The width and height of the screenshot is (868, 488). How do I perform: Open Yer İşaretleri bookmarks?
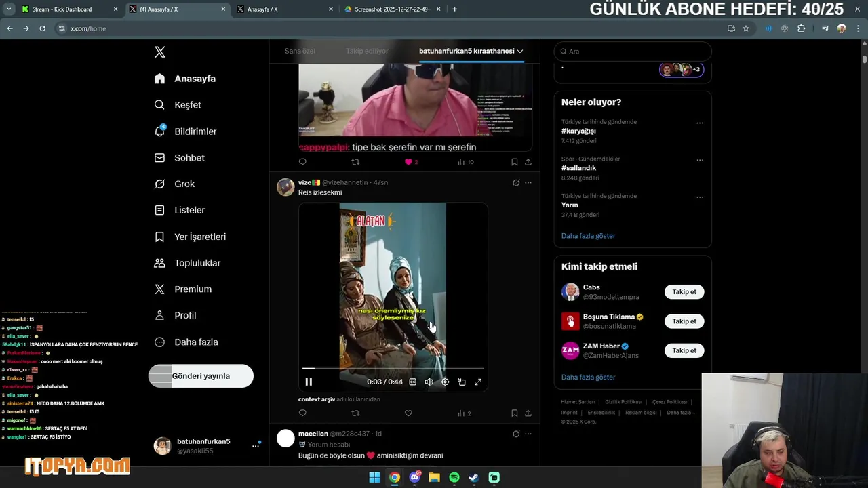point(190,237)
